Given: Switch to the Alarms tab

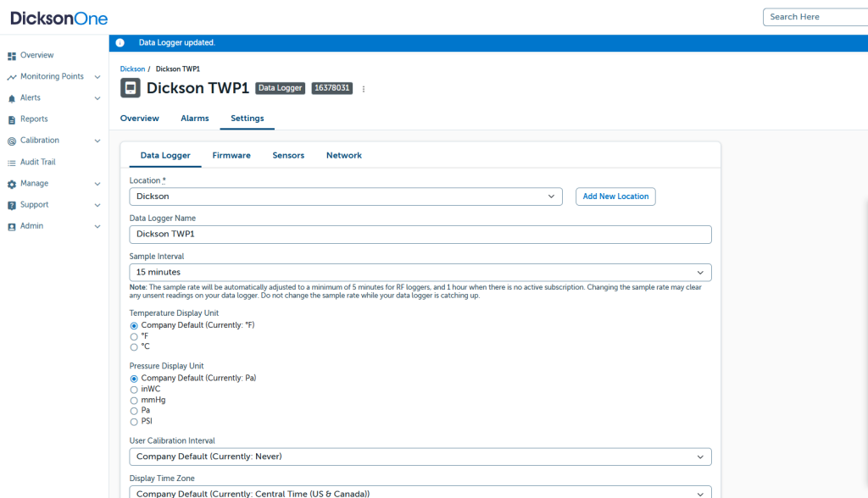Looking at the screenshot, I should 195,119.
